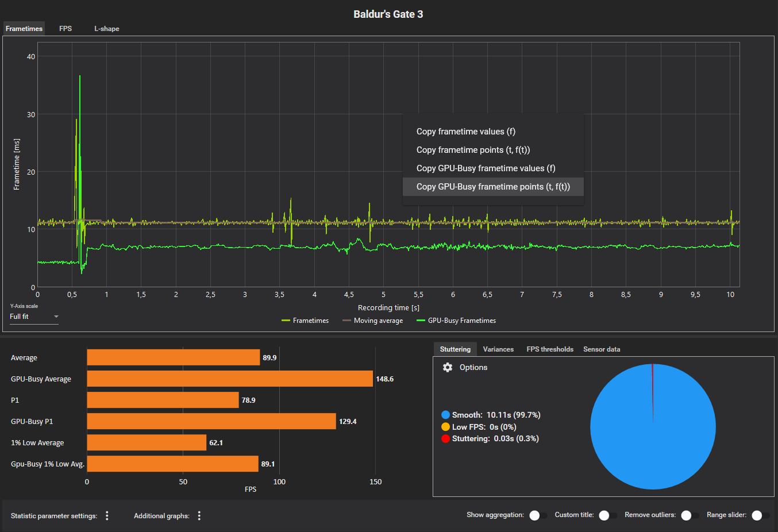The image size is (778, 532).
Task: Click the GPU-Busy P1 bar
Action: click(211, 421)
